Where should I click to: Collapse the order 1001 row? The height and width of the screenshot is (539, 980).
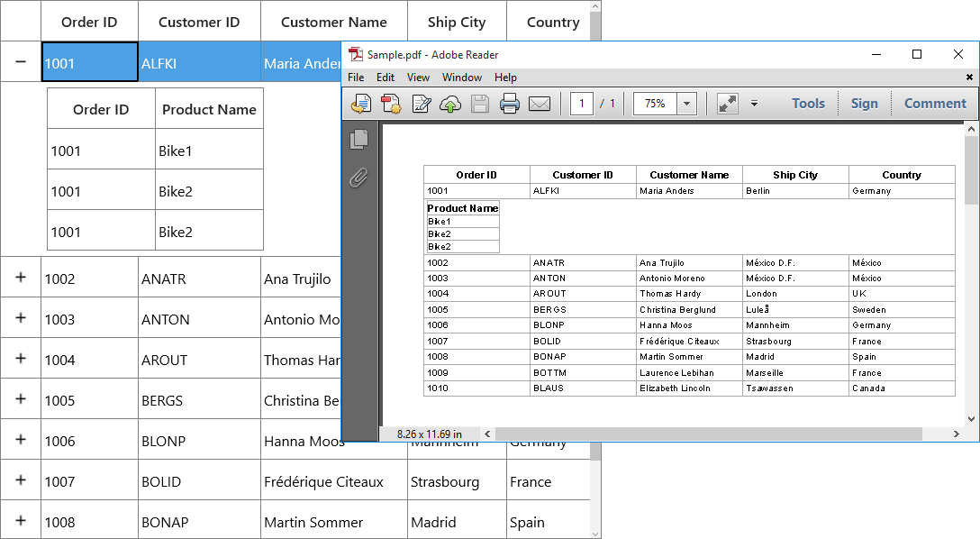[x=21, y=61]
